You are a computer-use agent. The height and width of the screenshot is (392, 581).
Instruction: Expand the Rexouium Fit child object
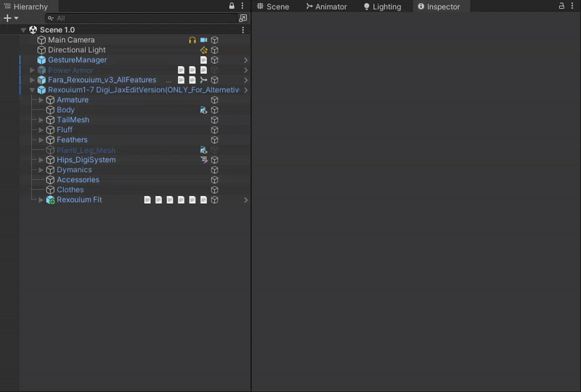coord(41,200)
